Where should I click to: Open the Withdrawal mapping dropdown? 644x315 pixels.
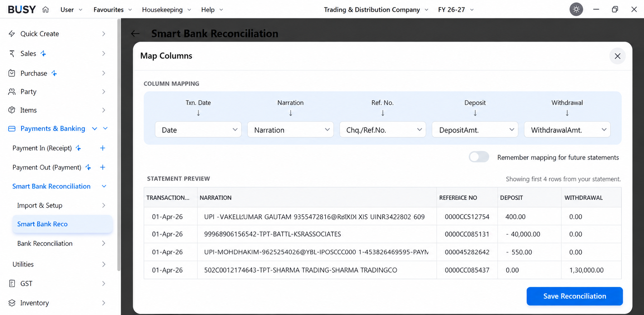(x=567, y=130)
